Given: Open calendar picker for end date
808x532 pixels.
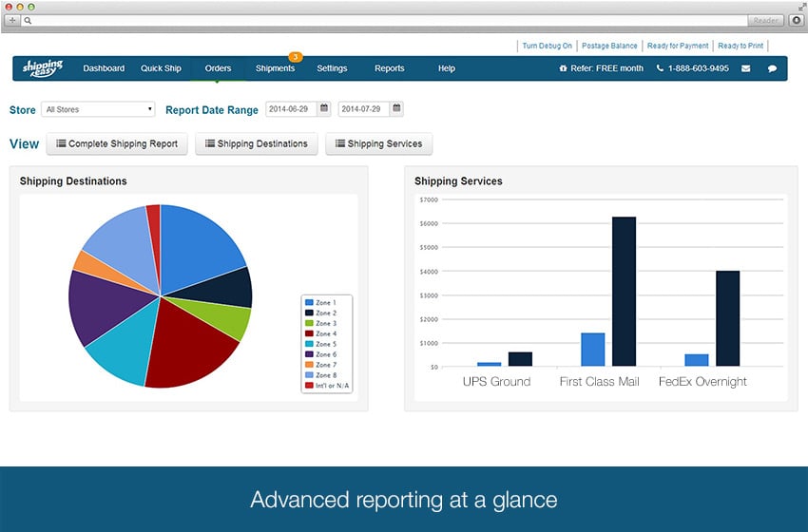Looking at the screenshot, I should click(x=396, y=108).
